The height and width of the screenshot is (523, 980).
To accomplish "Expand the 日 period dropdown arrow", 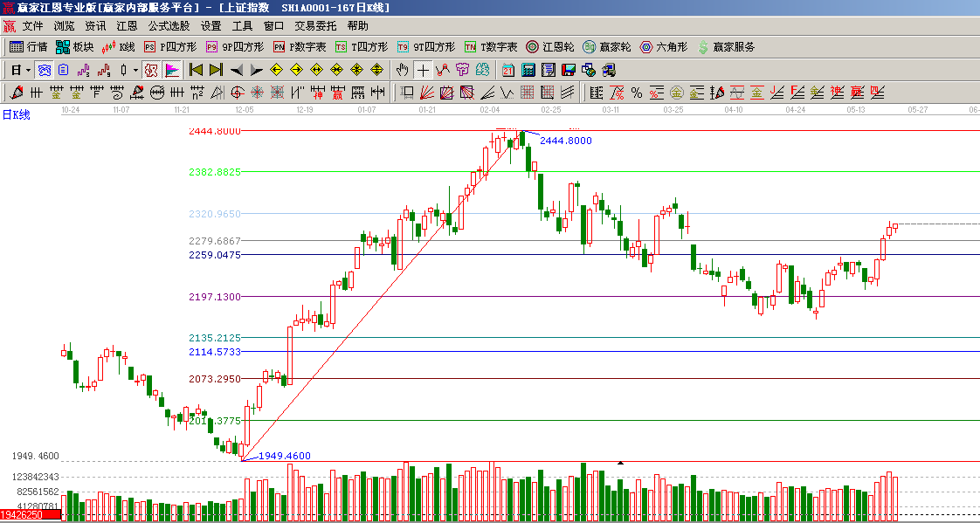I will 28,70.
